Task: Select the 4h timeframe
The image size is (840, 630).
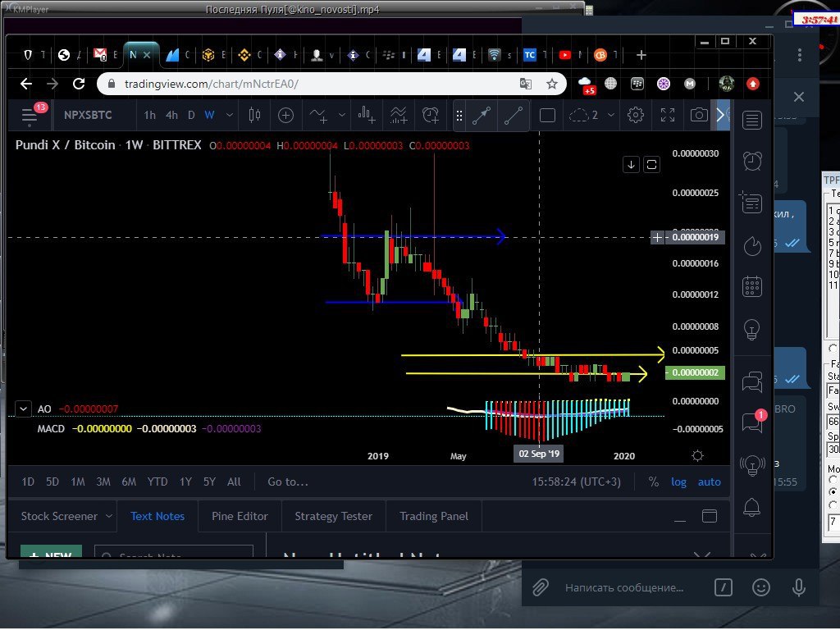Action: (x=171, y=115)
